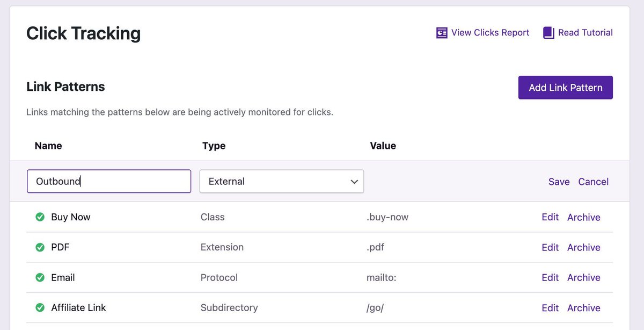
Task: Edit the PDF pattern
Action: click(550, 247)
